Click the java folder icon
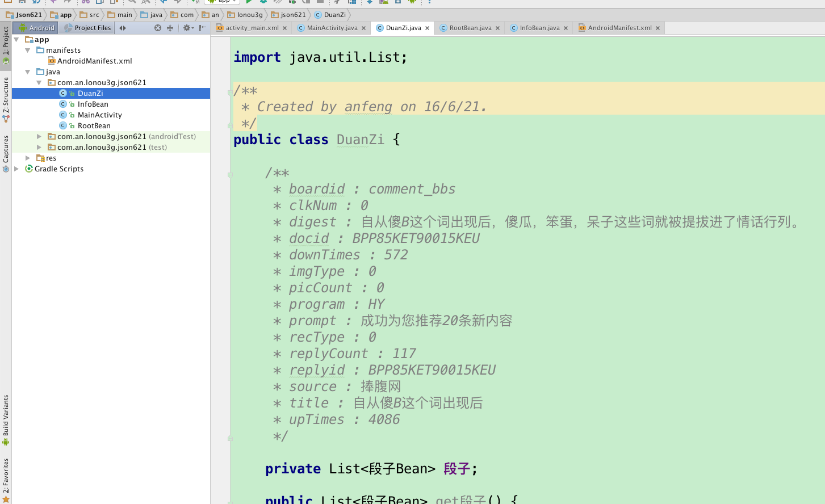Screen dimensions: 825x504 [40, 72]
